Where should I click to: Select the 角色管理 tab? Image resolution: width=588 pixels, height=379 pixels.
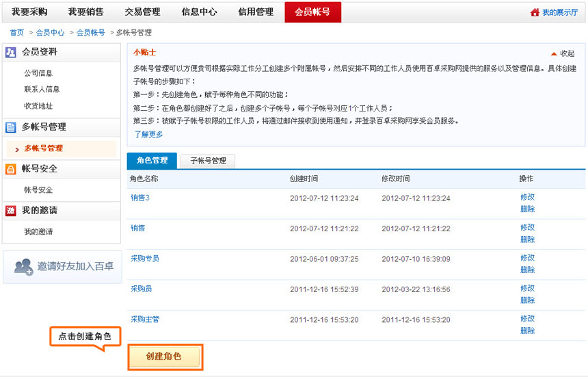(152, 161)
